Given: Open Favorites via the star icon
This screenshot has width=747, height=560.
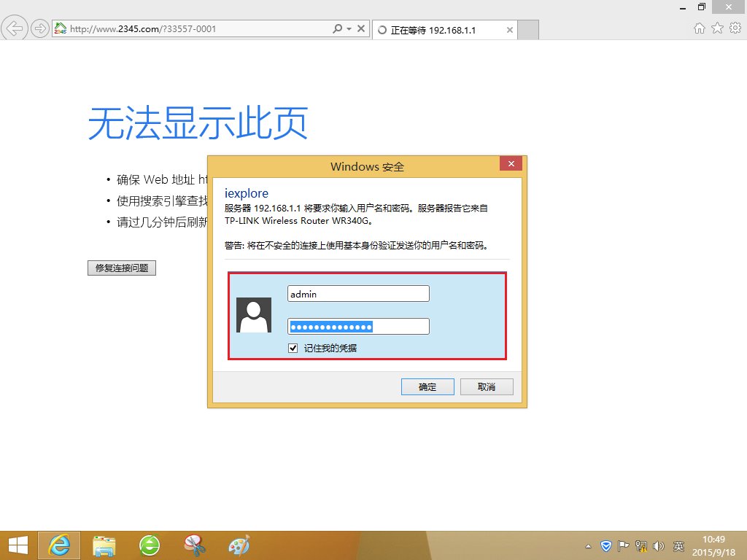Looking at the screenshot, I should click(x=717, y=28).
